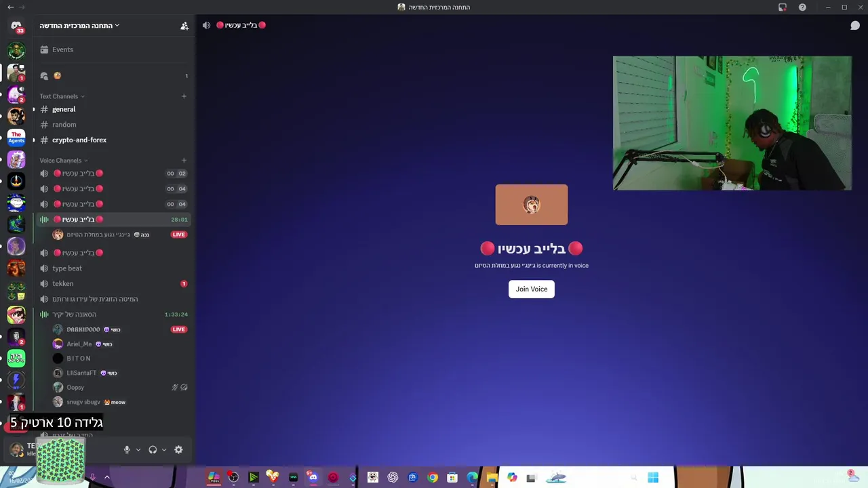The width and height of the screenshot is (868, 488).
Task: Select the type beat voice channel
Action: 113,268
